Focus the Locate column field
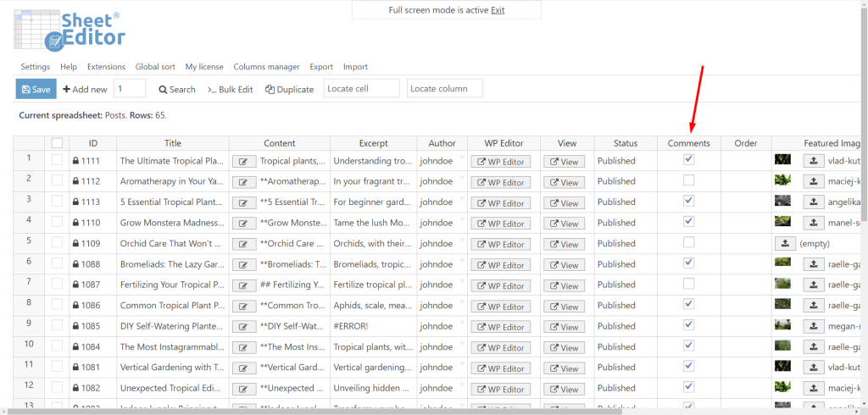Image resolution: width=868 pixels, height=415 pixels. coord(445,89)
